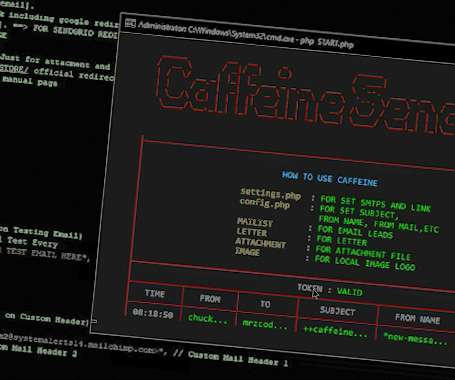
Task: Click the FROM column header
Action: [x=210, y=298]
